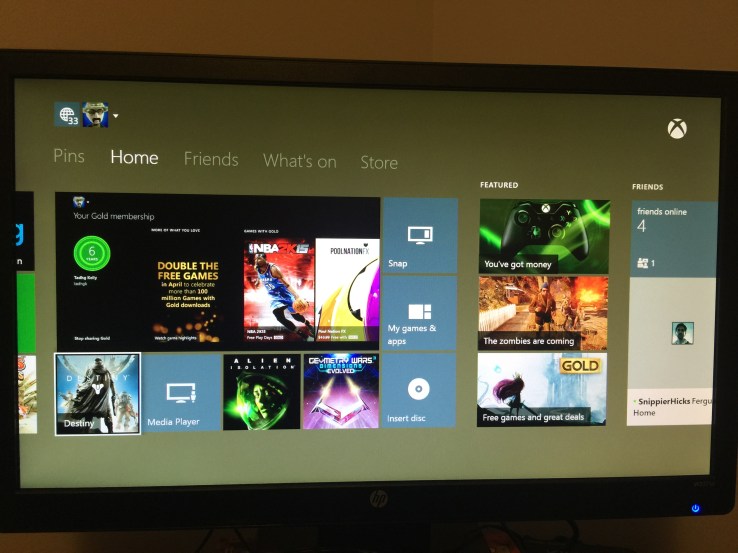Open featured tile The zombies are coming

tap(543, 313)
